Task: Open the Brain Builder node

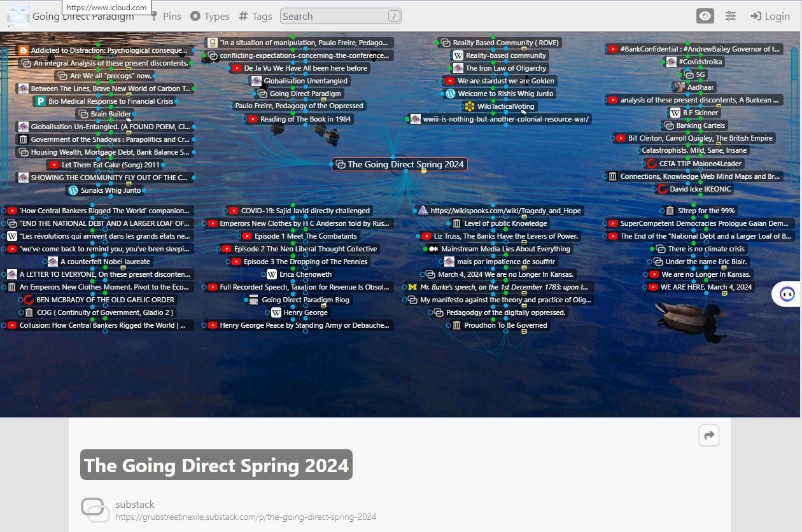Action: (x=105, y=114)
